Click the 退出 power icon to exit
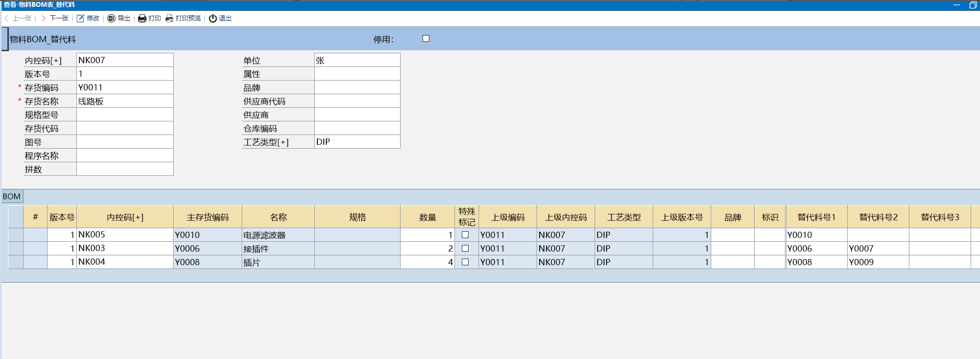 (x=213, y=18)
